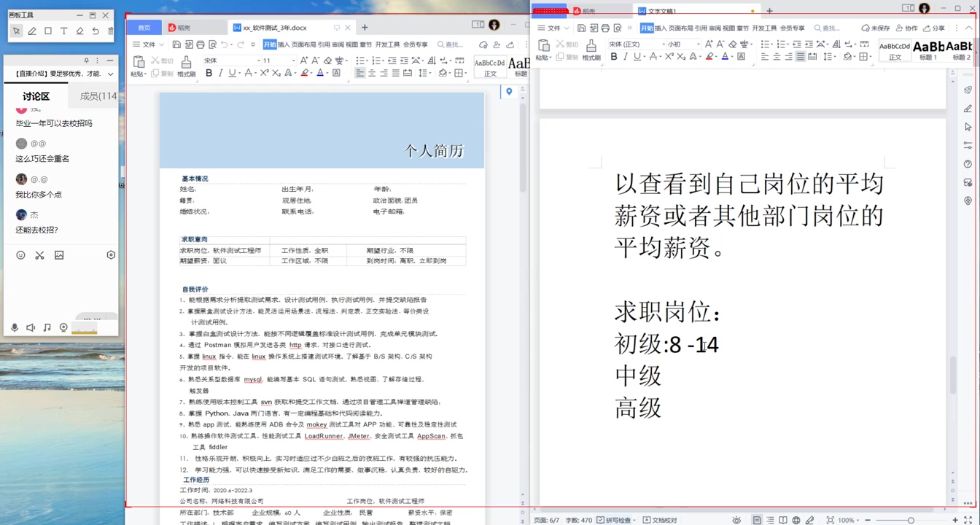Collapse the ribbon in right WPS window

pyautogui.click(x=968, y=28)
